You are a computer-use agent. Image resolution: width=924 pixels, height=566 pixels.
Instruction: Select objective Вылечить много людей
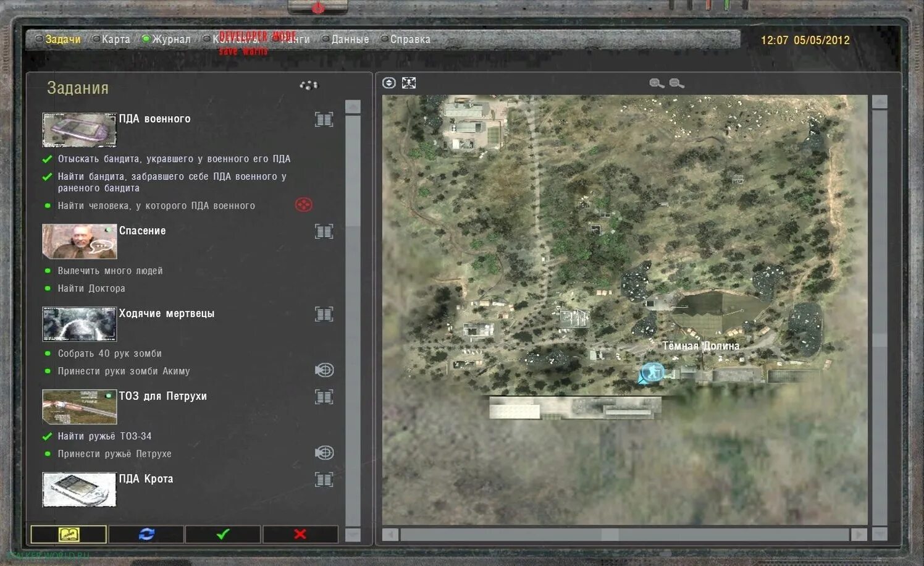[x=110, y=271]
